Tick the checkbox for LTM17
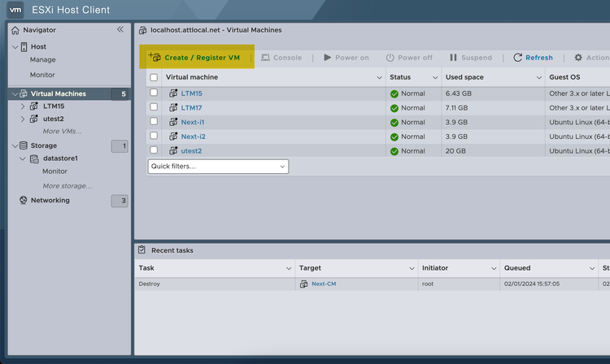This screenshot has width=610, height=364. coord(154,108)
